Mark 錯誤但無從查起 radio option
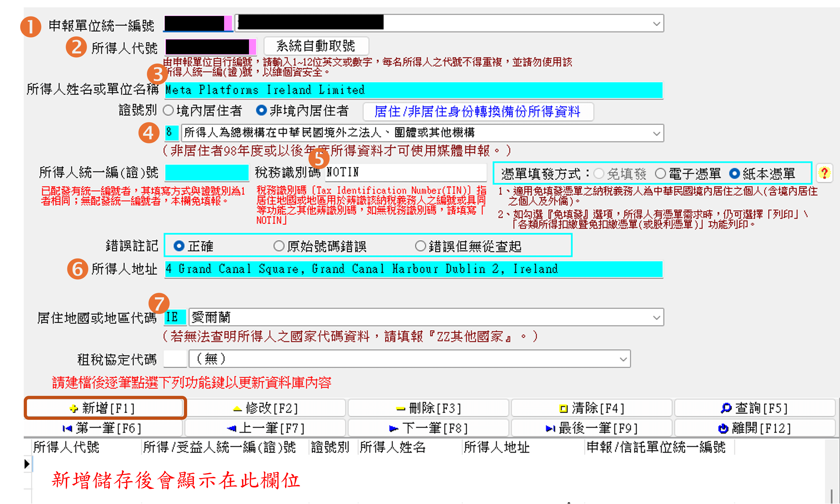This screenshot has height=504, width=840. [x=420, y=246]
